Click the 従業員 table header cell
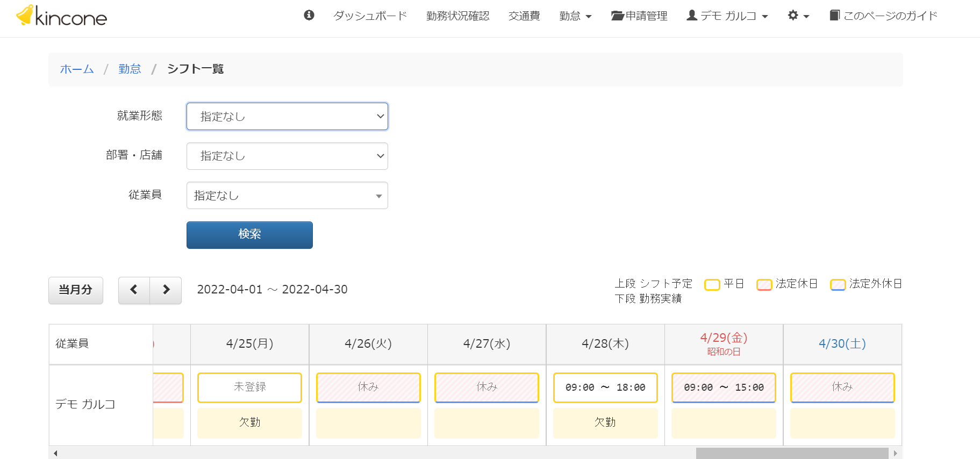Screen dimensions: 980x459 click(x=101, y=344)
